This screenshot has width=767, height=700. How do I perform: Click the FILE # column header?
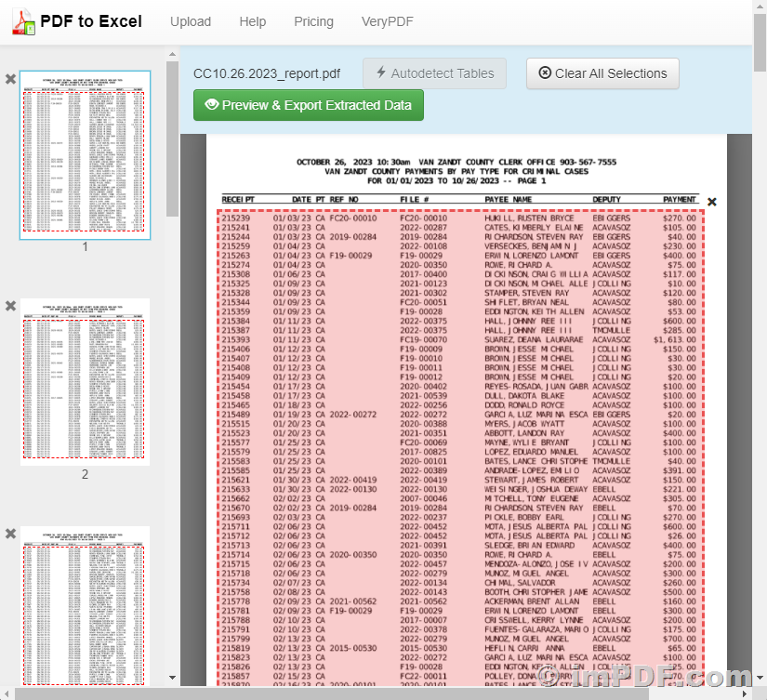pyautogui.click(x=415, y=200)
